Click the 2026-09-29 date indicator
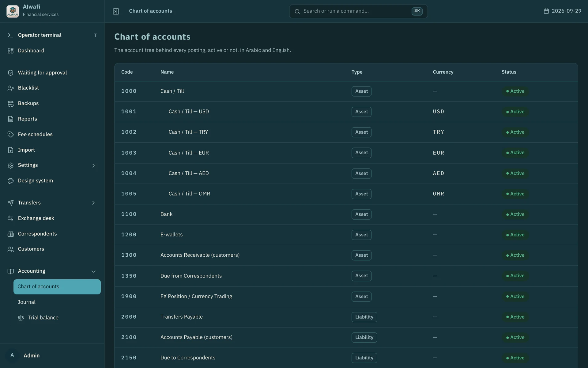The height and width of the screenshot is (368, 588). [562, 11]
